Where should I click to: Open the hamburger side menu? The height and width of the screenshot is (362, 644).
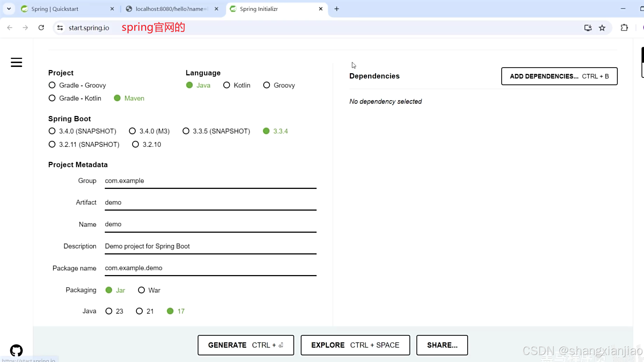point(16,62)
